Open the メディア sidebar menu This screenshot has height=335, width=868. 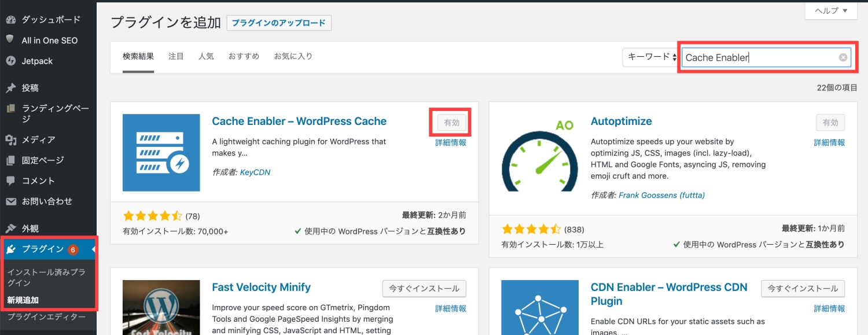(x=39, y=139)
